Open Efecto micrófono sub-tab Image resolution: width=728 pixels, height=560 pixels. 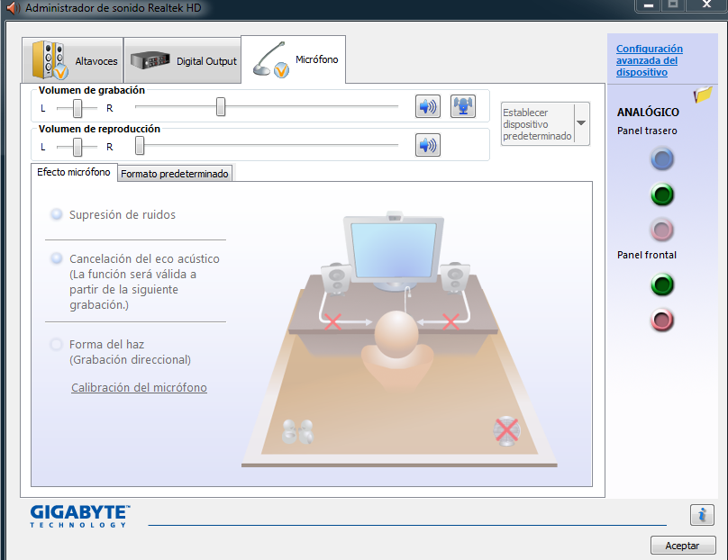pos(74,172)
